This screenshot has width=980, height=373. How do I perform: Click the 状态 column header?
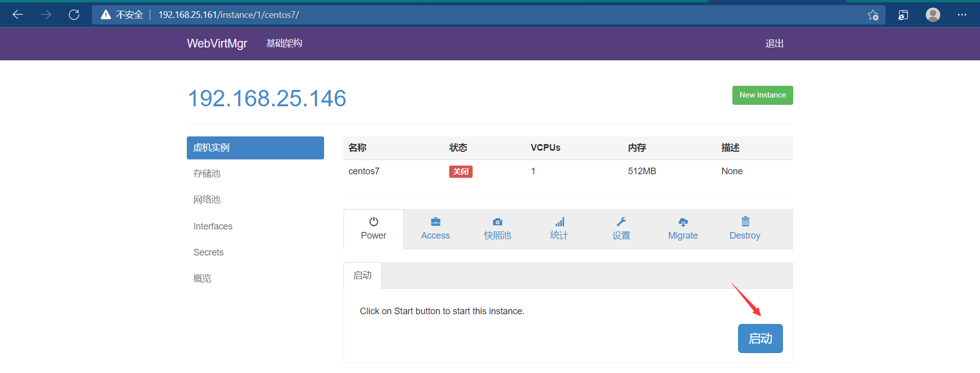coord(458,148)
